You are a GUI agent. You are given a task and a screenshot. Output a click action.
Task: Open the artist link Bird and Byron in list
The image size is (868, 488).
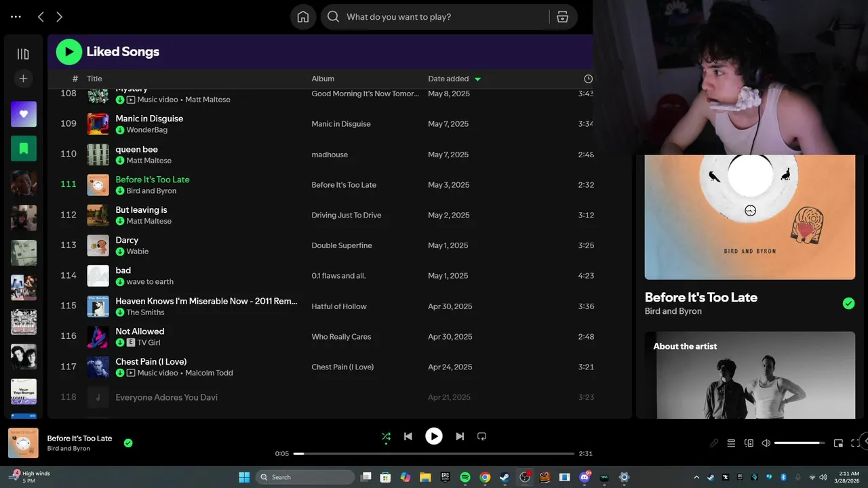pyautogui.click(x=151, y=191)
